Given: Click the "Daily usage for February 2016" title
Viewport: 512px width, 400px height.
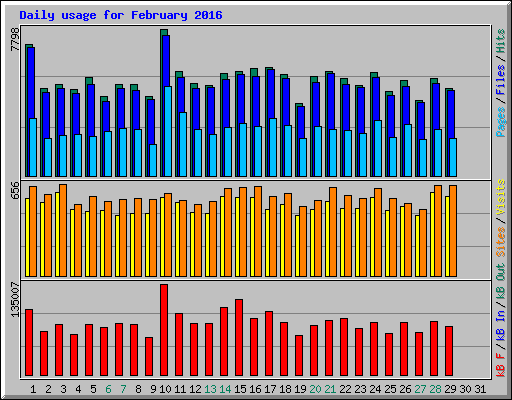Looking at the screenshot, I should 121,15.
